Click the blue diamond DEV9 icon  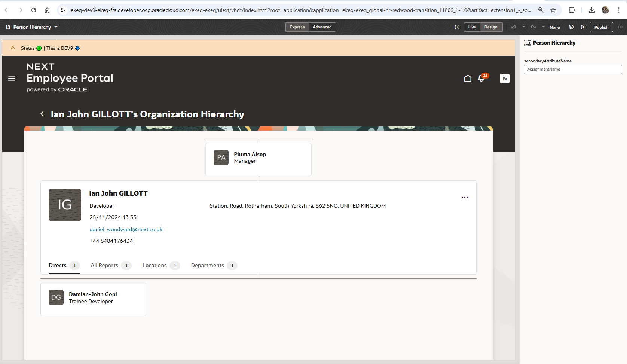[x=77, y=48]
